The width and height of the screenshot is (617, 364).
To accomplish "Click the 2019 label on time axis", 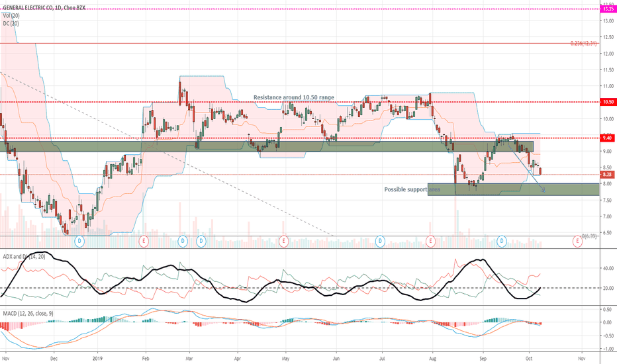I will [x=97, y=359].
